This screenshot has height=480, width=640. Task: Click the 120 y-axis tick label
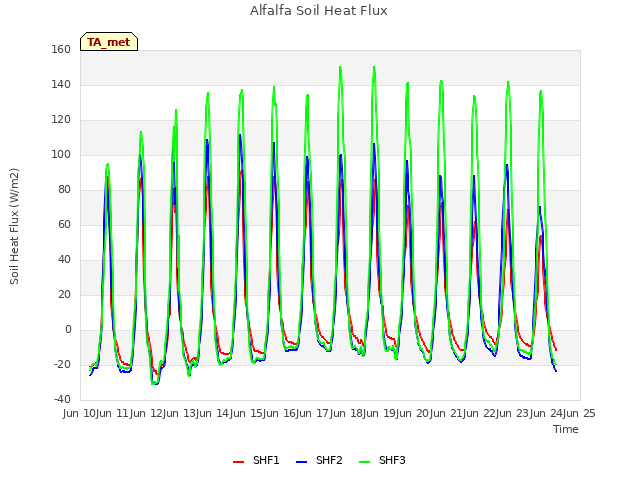pyautogui.click(x=61, y=120)
